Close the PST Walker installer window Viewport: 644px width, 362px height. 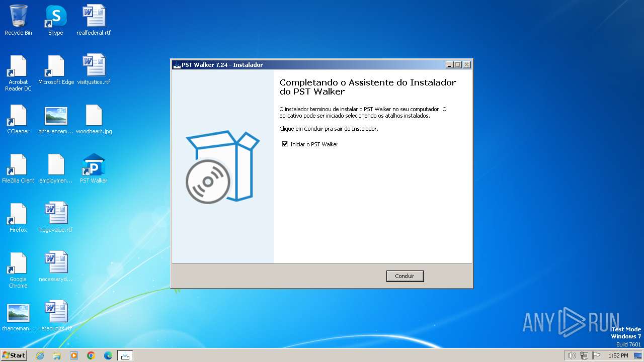pyautogui.click(x=466, y=65)
